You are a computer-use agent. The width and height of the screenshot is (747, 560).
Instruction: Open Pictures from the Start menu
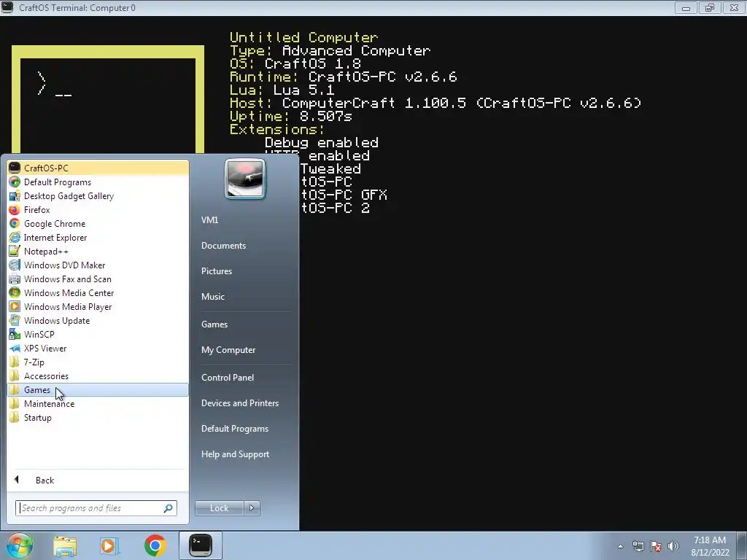coord(216,271)
